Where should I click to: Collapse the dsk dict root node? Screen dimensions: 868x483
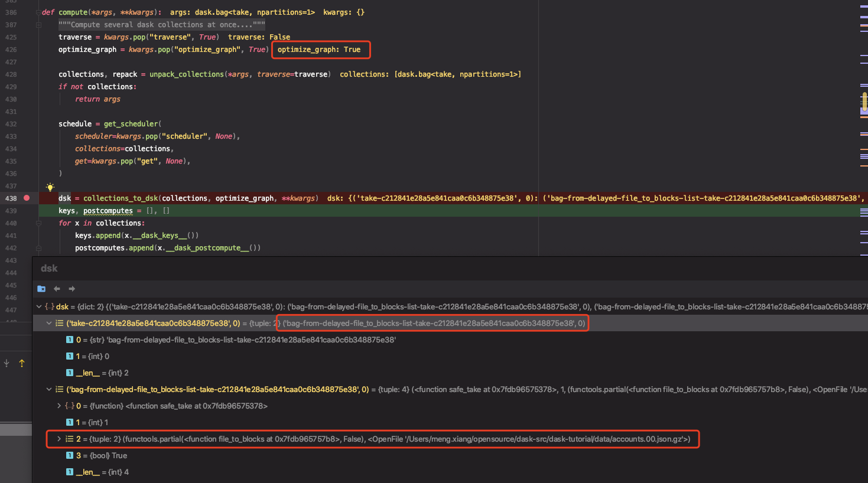[x=39, y=306]
